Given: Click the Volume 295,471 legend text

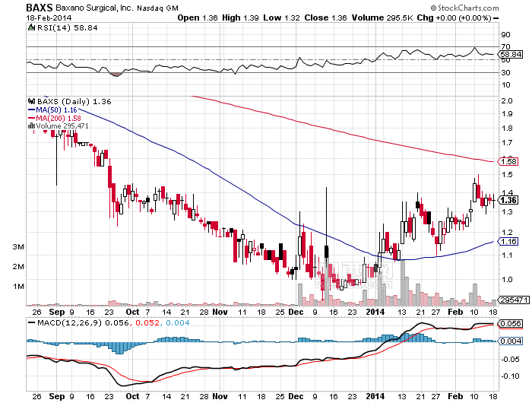Looking at the screenshot, I should click(62, 126).
